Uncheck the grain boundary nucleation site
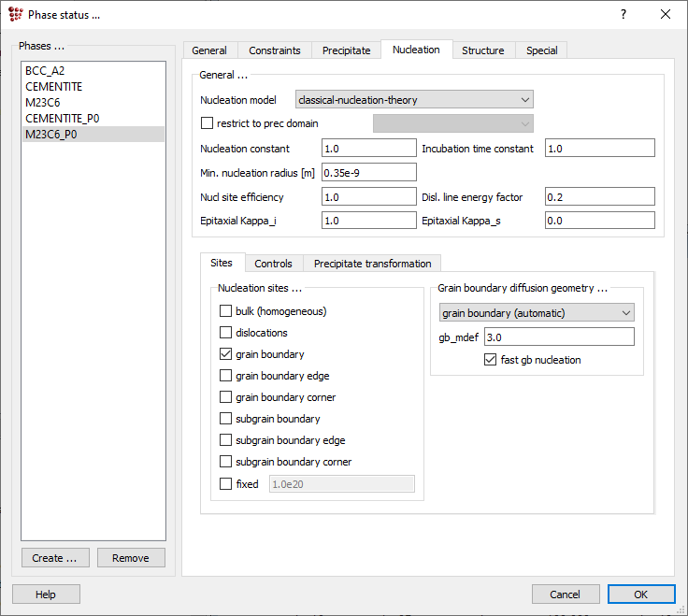 pyautogui.click(x=225, y=354)
